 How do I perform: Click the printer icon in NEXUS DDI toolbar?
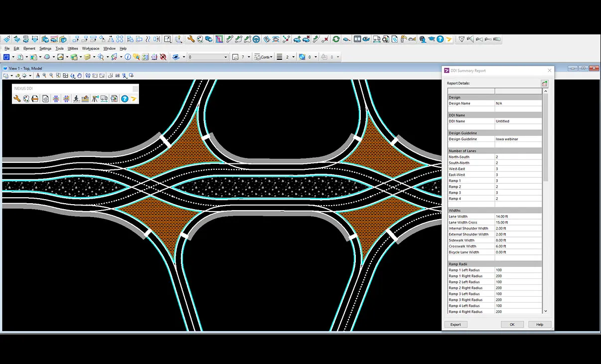35,99
